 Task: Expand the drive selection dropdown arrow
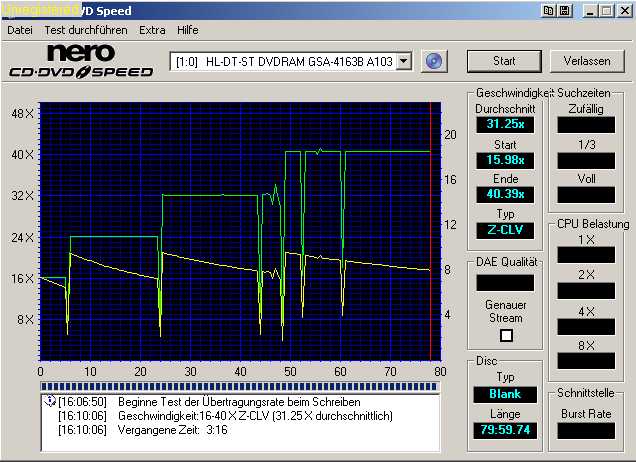pyautogui.click(x=404, y=61)
